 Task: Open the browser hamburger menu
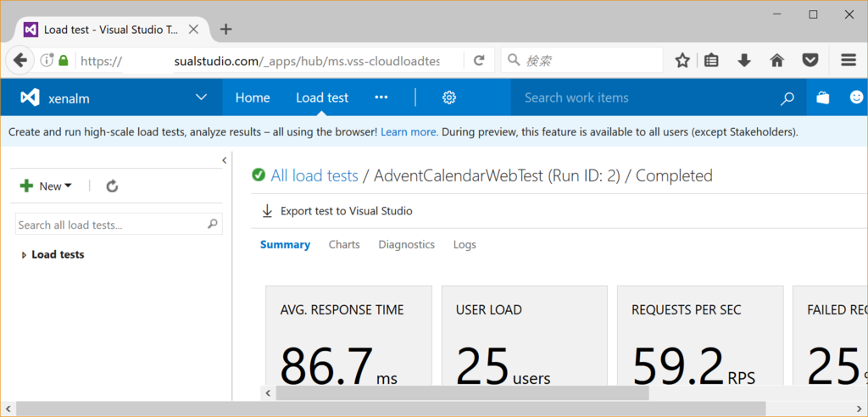click(x=849, y=60)
